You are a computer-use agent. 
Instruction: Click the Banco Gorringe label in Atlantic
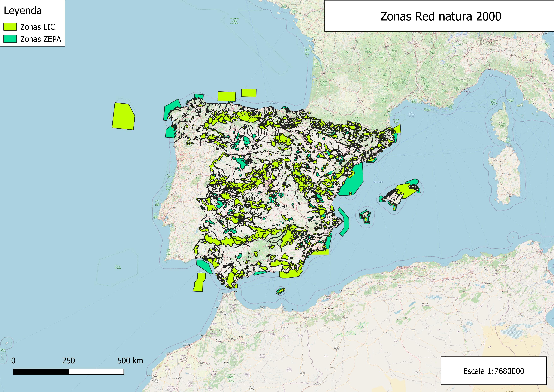coord(118,267)
